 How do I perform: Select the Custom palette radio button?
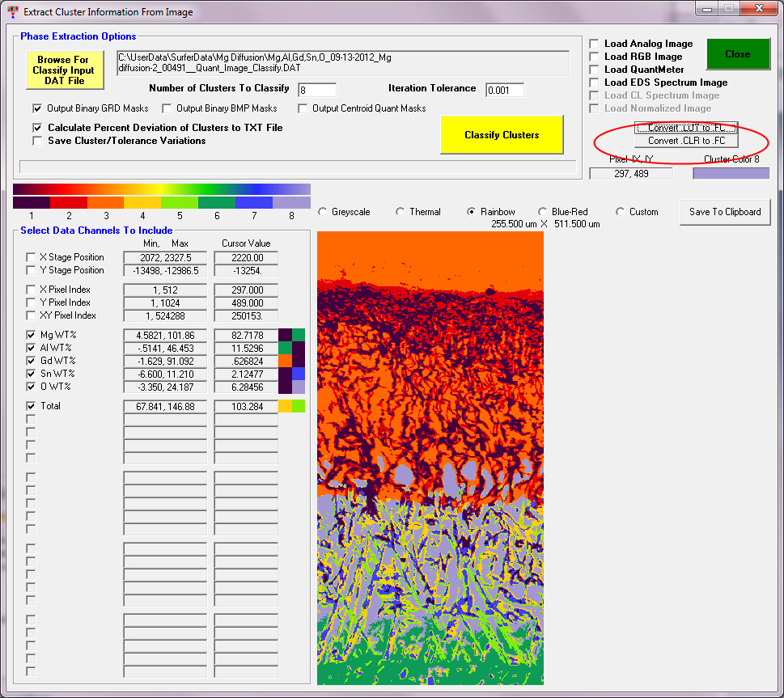(621, 212)
